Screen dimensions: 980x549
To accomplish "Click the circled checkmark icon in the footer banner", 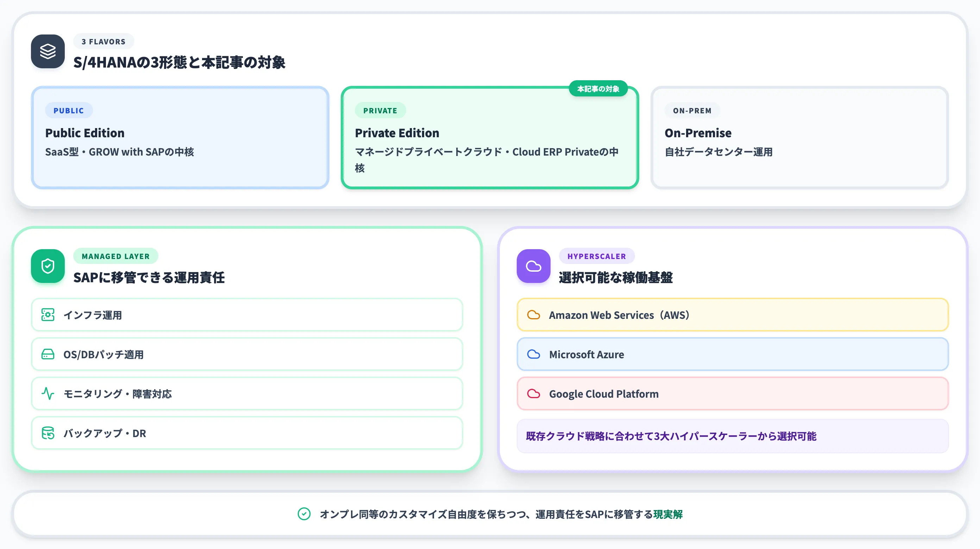I will [304, 514].
